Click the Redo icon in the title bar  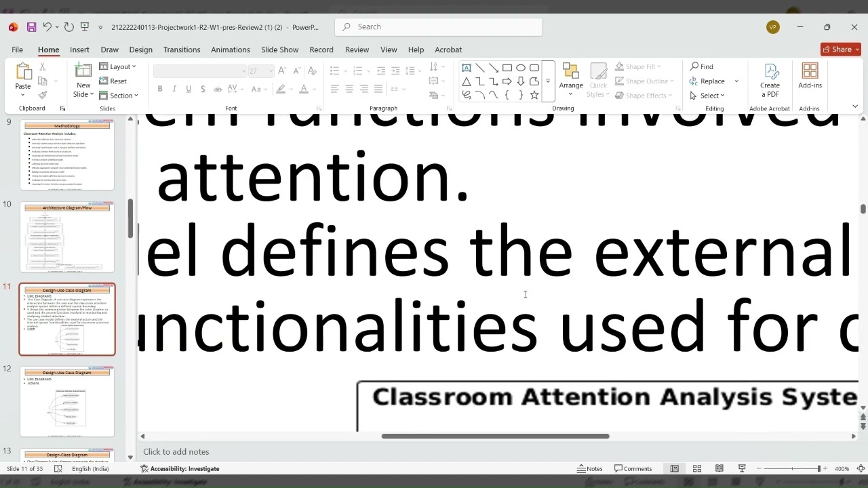(68, 27)
